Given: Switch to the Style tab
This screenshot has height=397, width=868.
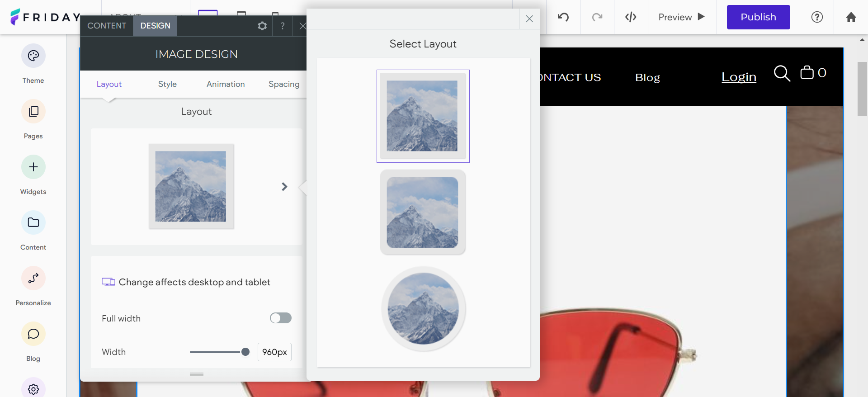Looking at the screenshot, I should click(167, 84).
